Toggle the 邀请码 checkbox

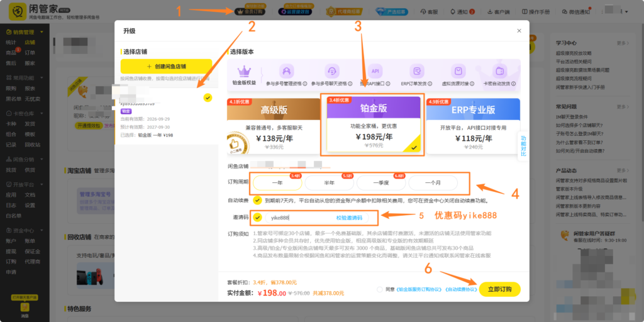(x=257, y=218)
